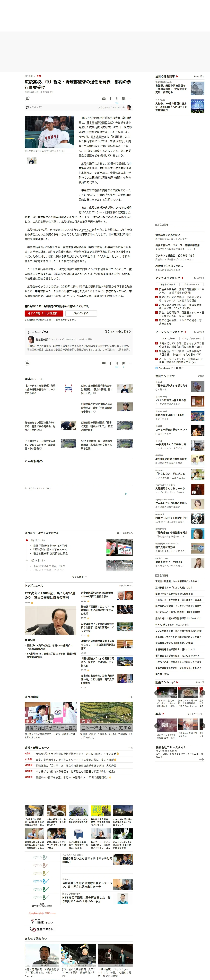Click ご案内 link beside 注目コンテンツ
This screenshot has height=980, width=210.
tap(201, 376)
